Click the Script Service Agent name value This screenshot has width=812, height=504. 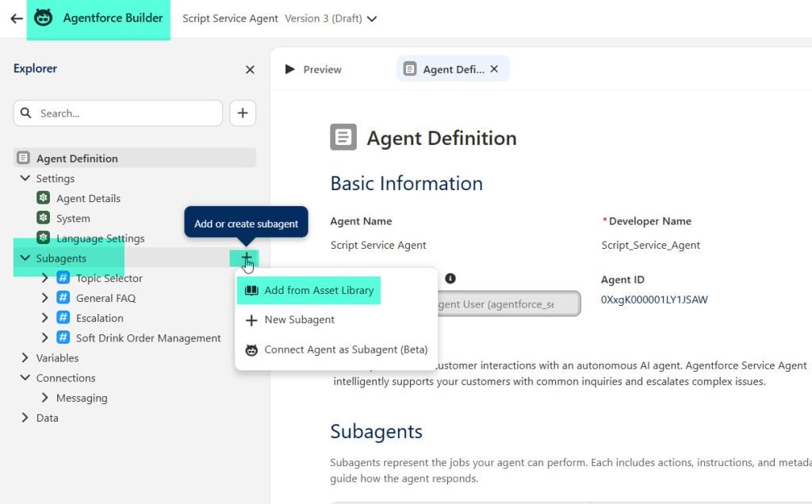pyautogui.click(x=378, y=246)
